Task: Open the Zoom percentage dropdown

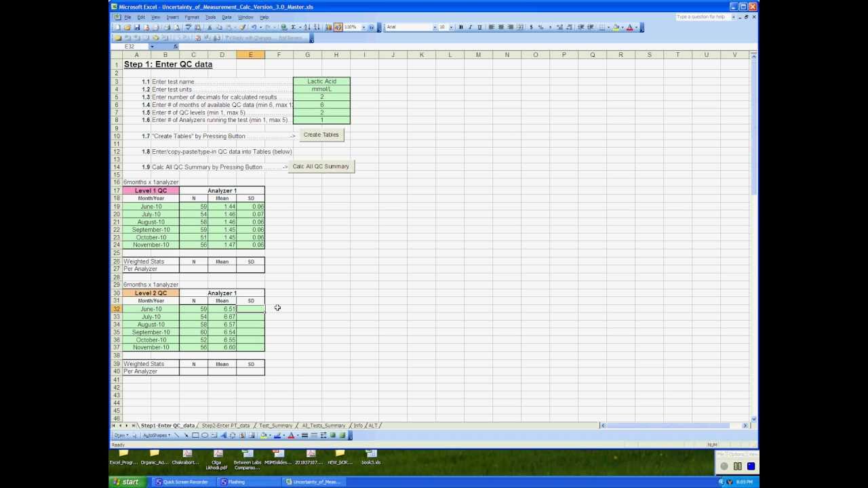Action: pos(363,27)
